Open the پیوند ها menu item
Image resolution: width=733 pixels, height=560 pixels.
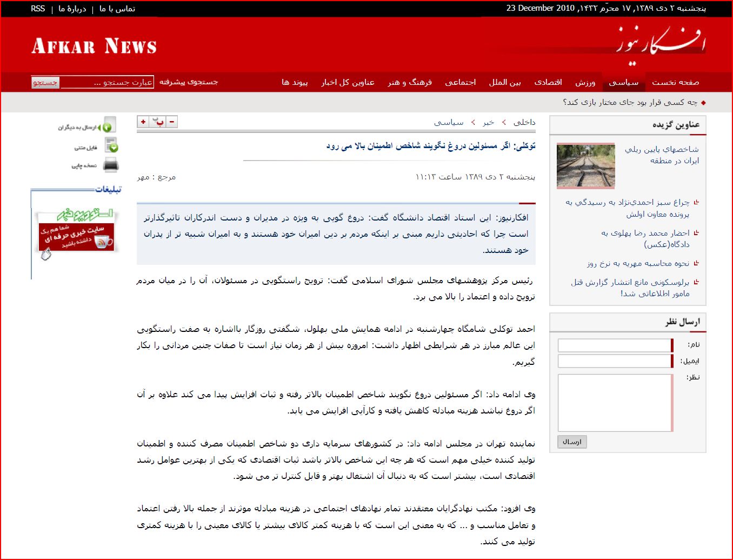point(295,82)
